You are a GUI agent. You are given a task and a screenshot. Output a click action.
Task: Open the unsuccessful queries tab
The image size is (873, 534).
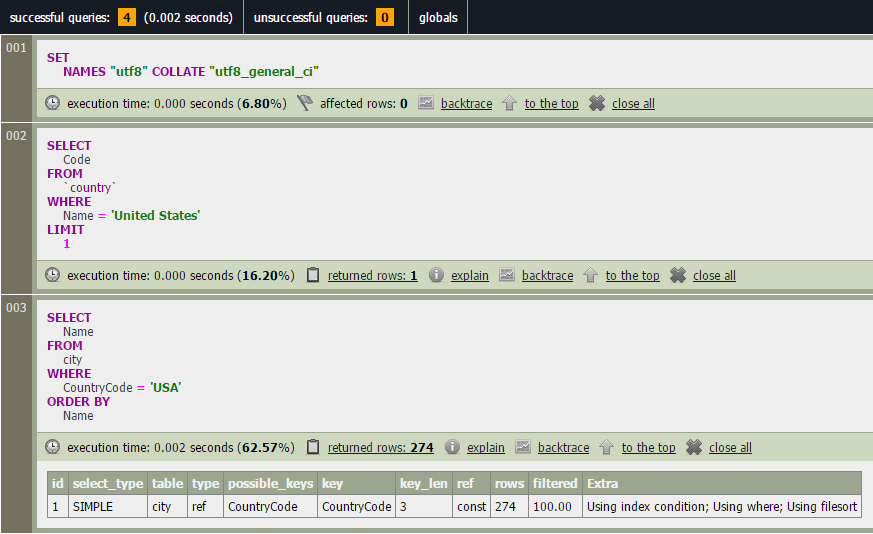(x=326, y=17)
